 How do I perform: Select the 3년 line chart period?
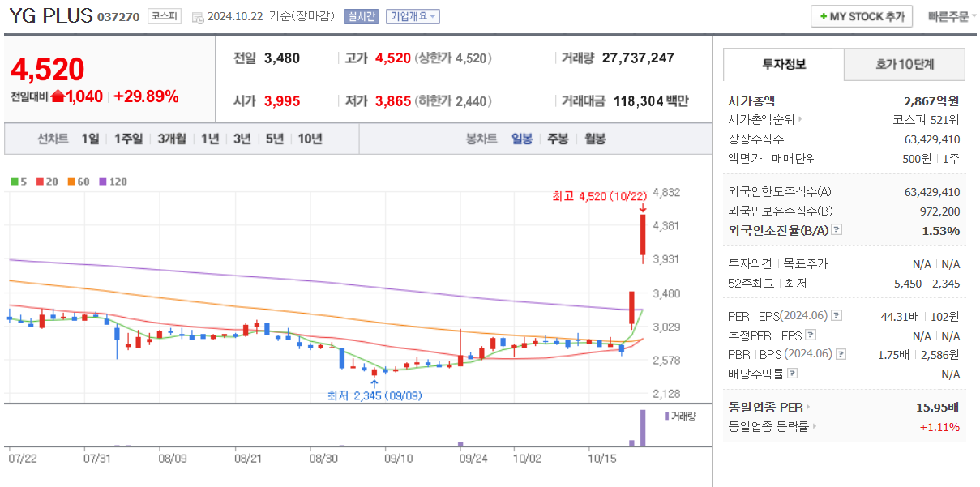tap(242, 139)
